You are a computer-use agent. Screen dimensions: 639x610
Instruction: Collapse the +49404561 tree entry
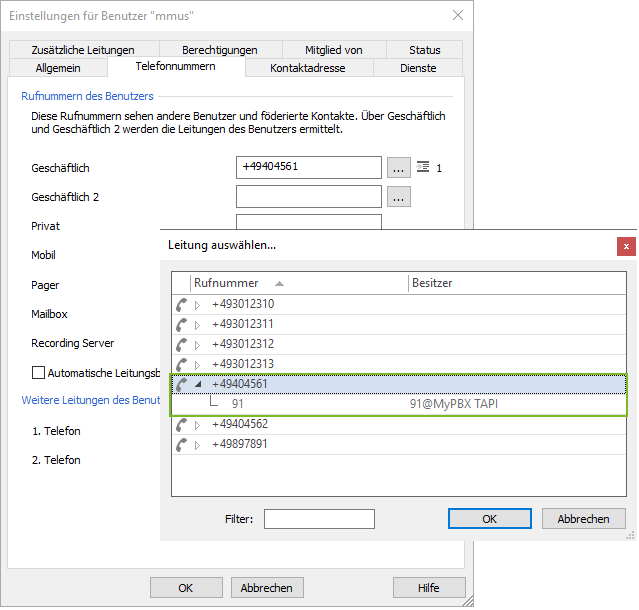click(x=197, y=384)
